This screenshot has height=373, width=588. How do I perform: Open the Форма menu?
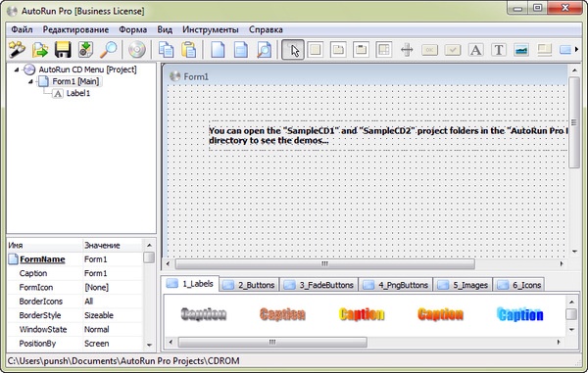pyautogui.click(x=132, y=29)
